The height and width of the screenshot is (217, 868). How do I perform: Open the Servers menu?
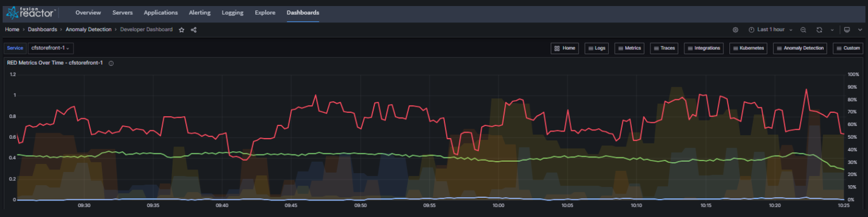coord(122,13)
